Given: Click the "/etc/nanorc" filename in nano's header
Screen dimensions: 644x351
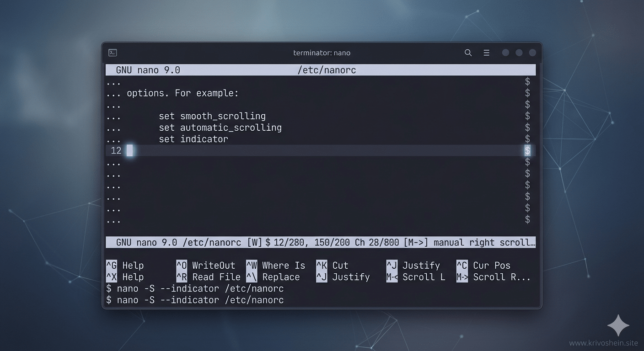Looking at the screenshot, I should pyautogui.click(x=327, y=70).
